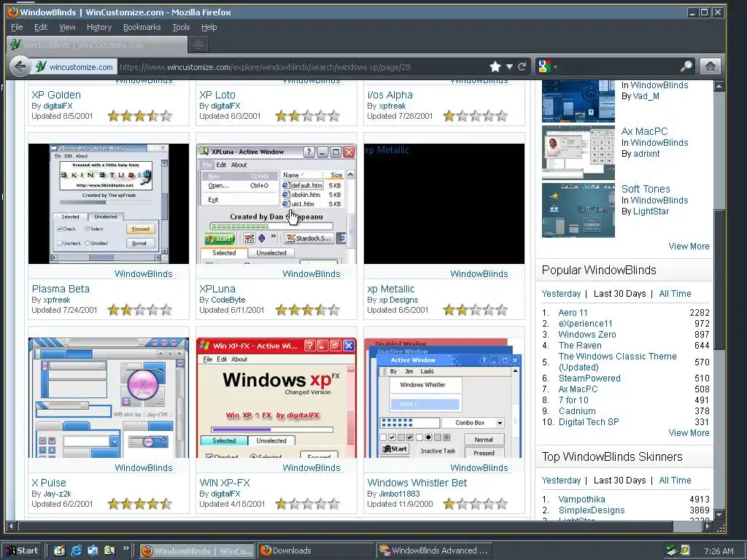747x560 pixels.
Task: Open the Soft Tones sidebar thumbnail
Action: pyautogui.click(x=578, y=210)
